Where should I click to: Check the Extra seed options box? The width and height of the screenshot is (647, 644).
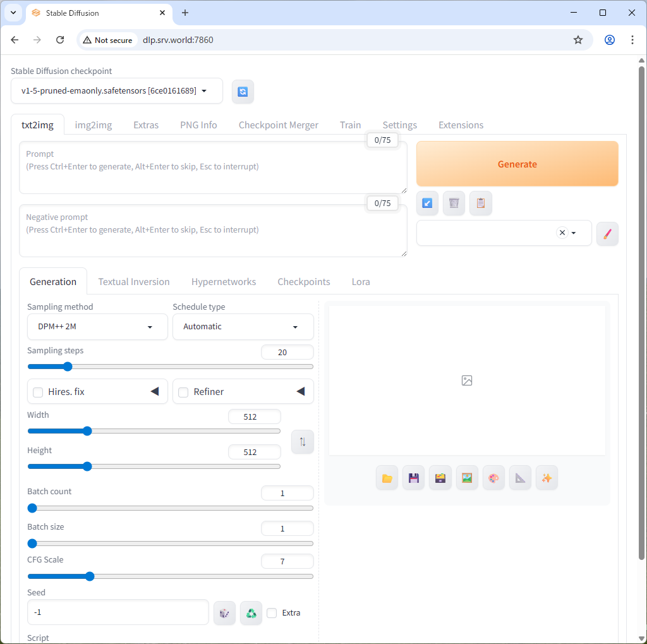272,612
